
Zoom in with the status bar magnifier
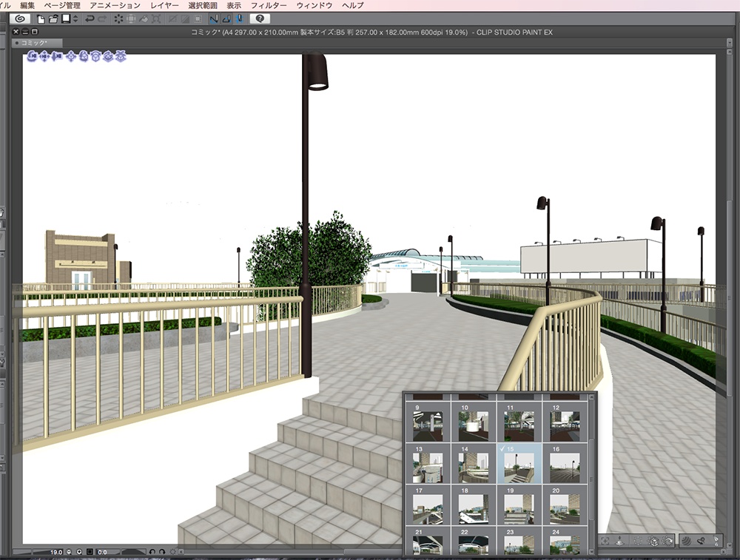(x=79, y=552)
